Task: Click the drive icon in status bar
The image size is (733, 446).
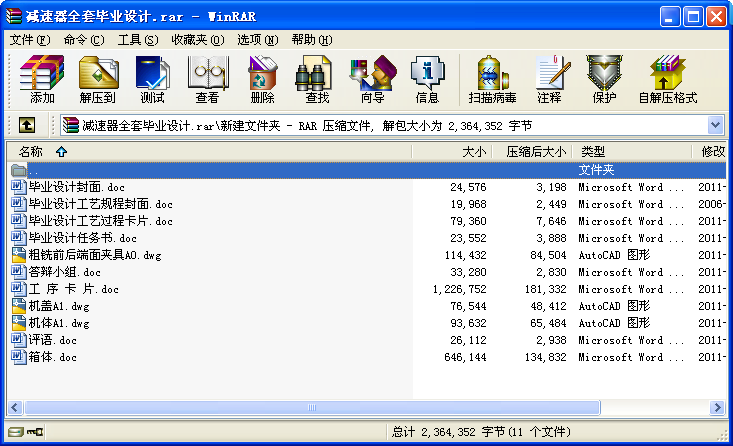Action: coord(15,432)
